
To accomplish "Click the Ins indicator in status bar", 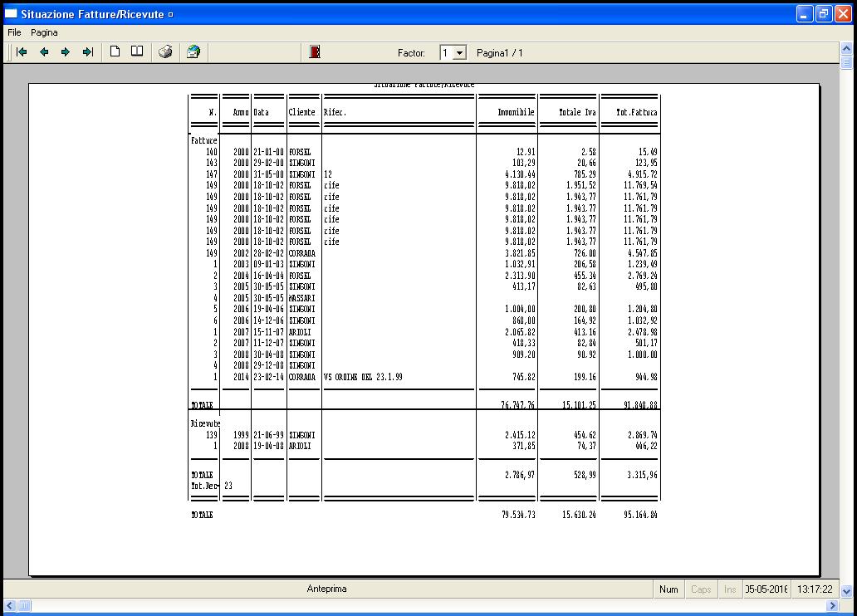I will tap(730, 589).
